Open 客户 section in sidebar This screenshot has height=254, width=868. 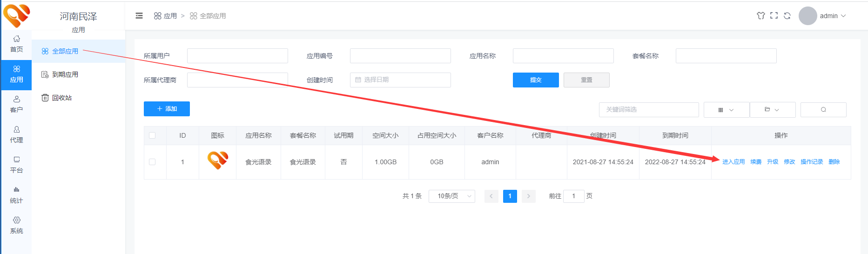pyautogui.click(x=16, y=105)
